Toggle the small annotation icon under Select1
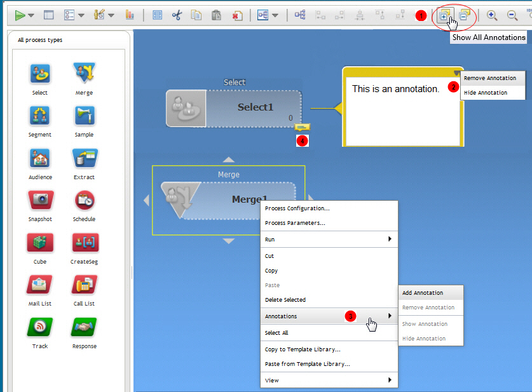Viewport: 532px width, 392px height. (x=302, y=127)
